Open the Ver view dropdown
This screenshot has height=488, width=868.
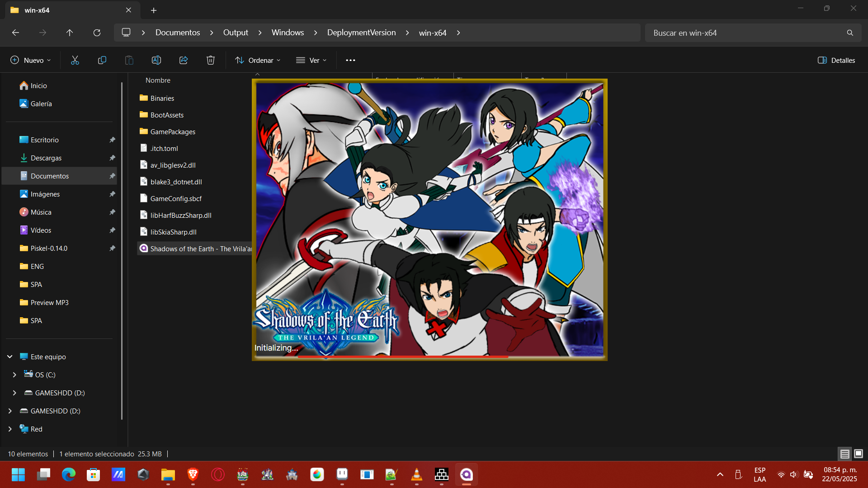pos(311,60)
